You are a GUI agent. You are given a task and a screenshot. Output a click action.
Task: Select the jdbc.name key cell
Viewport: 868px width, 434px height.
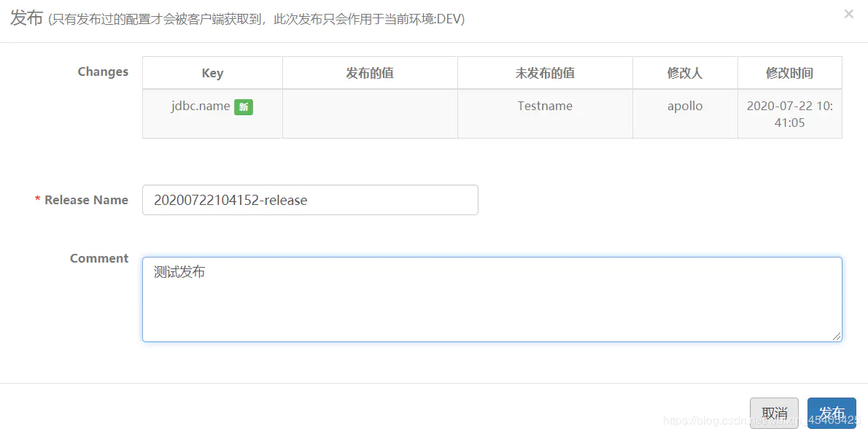[212, 114]
